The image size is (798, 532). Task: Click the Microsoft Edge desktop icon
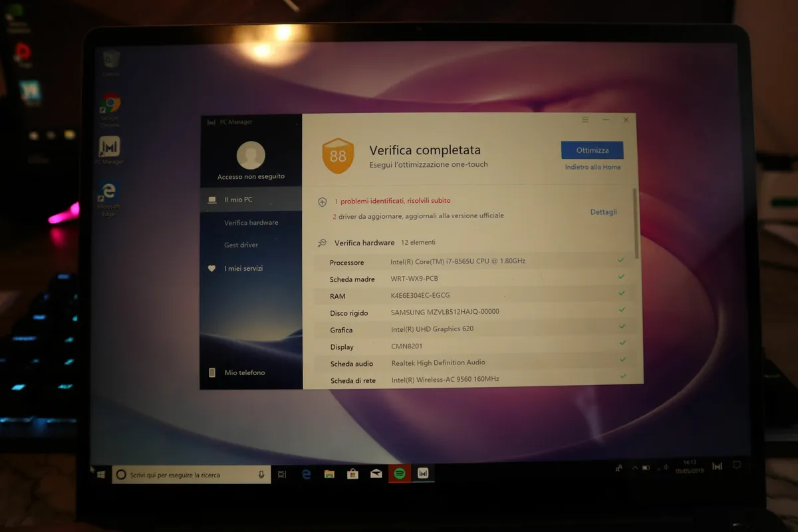coord(108,199)
